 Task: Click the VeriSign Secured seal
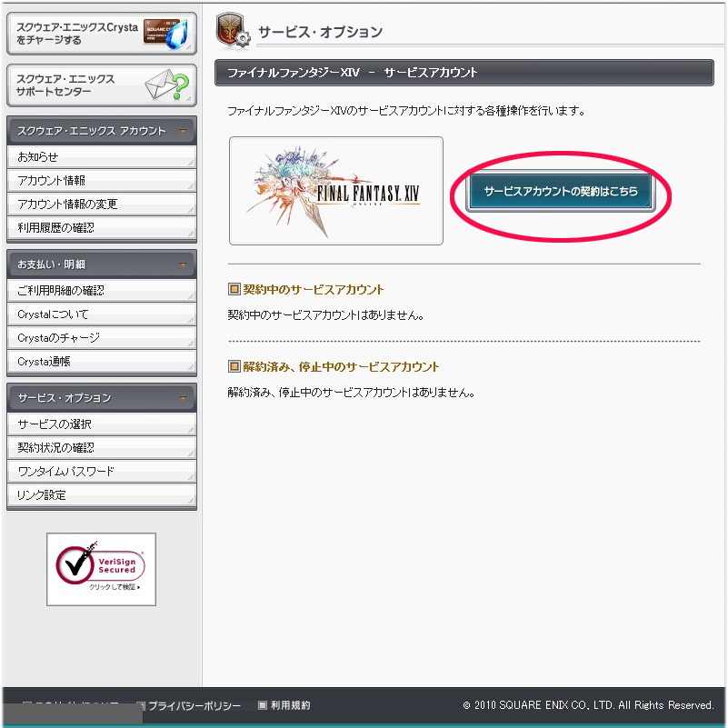[101, 569]
